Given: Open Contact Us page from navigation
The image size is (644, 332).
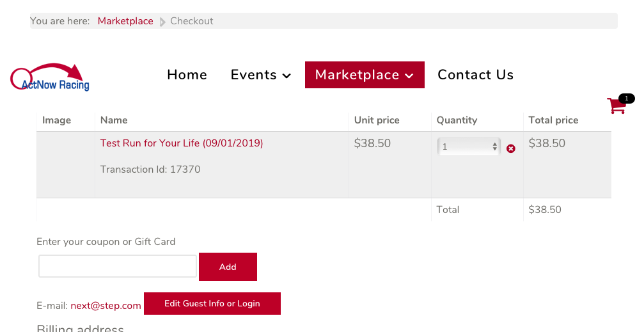Looking at the screenshot, I should pos(475,75).
